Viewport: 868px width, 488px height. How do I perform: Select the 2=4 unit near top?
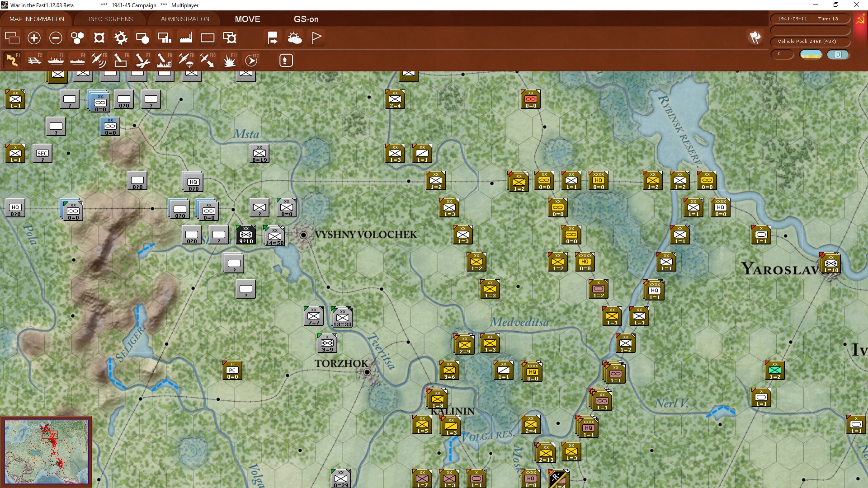tap(395, 99)
